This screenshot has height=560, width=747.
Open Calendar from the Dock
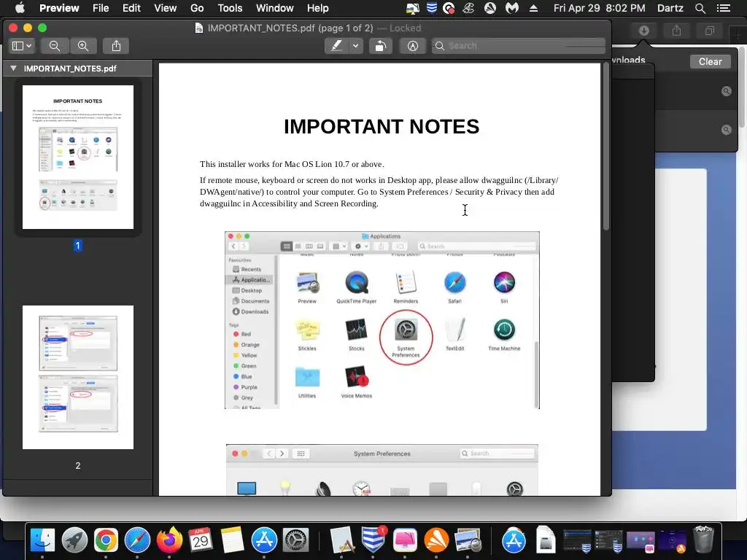point(201,540)
